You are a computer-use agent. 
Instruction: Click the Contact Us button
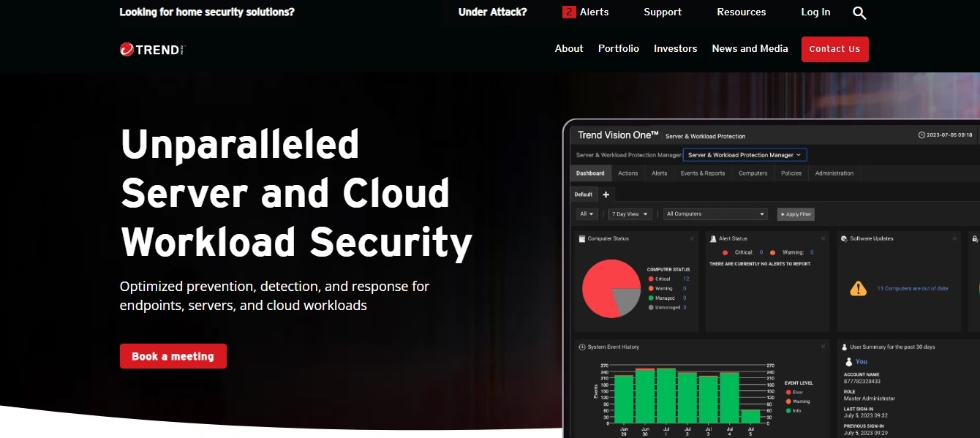[834, 49]
